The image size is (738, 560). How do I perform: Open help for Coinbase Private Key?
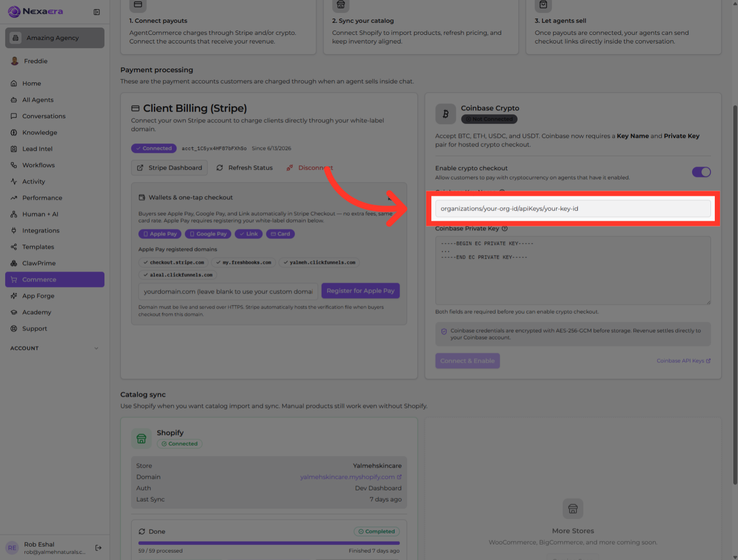(505, 228)
